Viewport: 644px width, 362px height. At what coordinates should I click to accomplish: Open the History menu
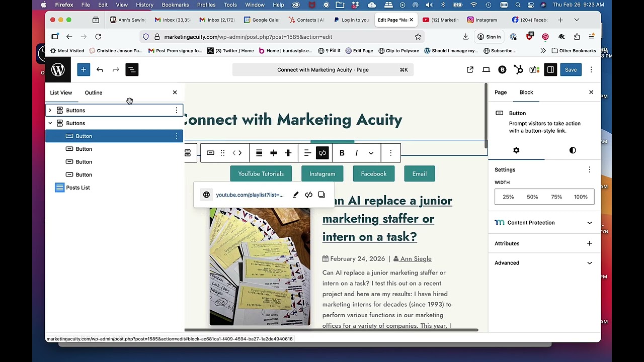tap(144, 5)
